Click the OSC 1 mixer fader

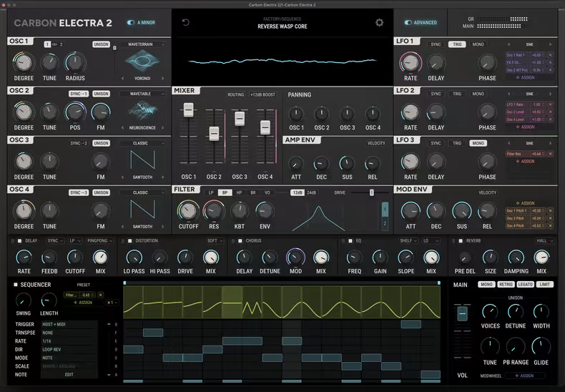click(188, 109)
